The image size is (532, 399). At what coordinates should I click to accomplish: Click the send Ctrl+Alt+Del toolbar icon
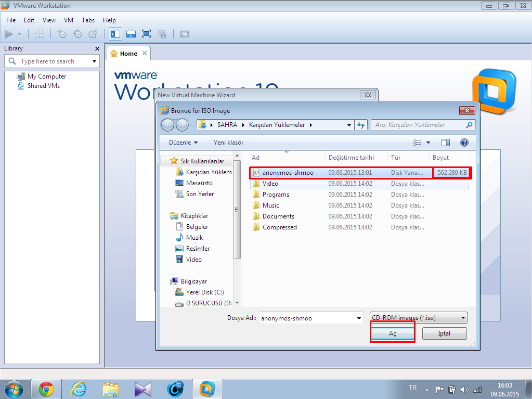(40, 34)
